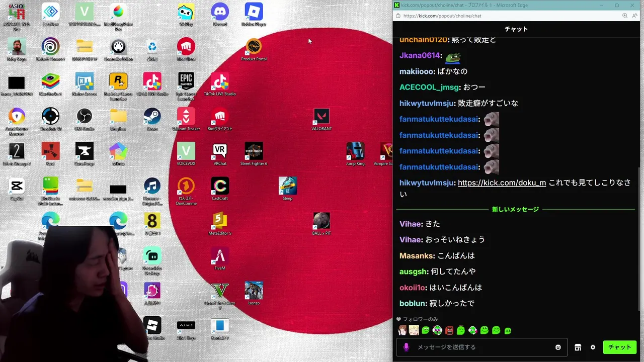Open the Grand Theft Auto V shortcut
This screenshot has height=362, width=644.
click(x=220, y=295)
